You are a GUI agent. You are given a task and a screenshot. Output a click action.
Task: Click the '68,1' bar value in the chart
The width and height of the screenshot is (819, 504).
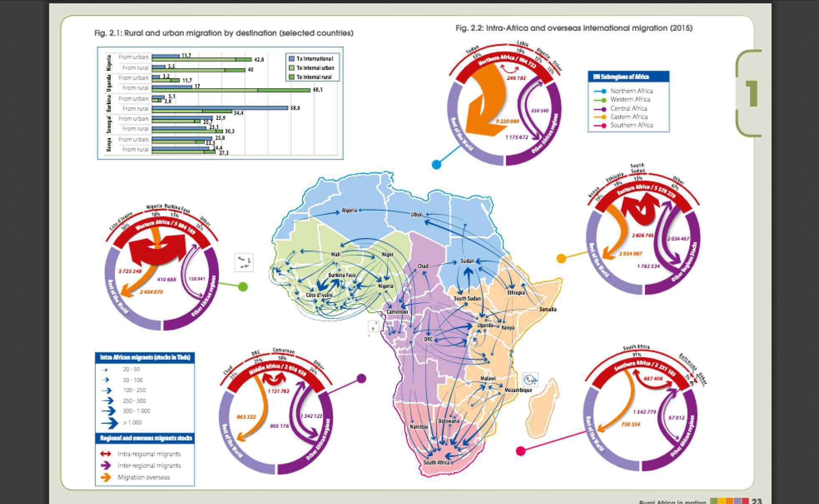point(318,89)
